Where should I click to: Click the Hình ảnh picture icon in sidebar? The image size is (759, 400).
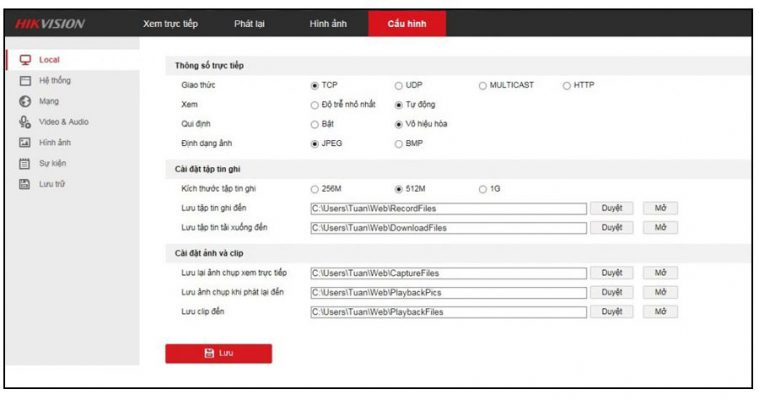[x=26, y=143]
